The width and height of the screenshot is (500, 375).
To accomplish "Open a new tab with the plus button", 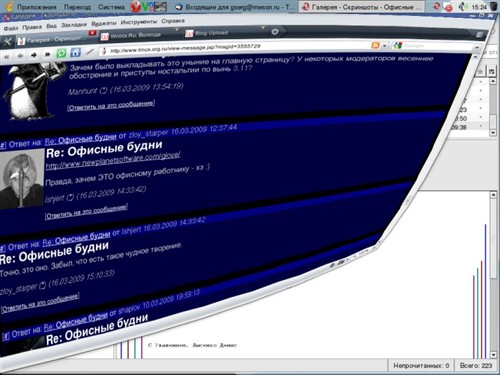I will (275, 32).
